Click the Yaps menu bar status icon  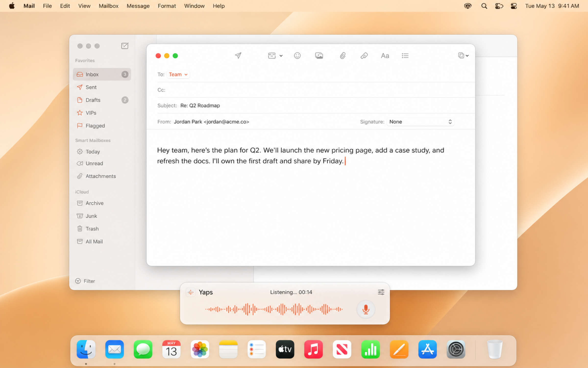click(x=468, y=6)
